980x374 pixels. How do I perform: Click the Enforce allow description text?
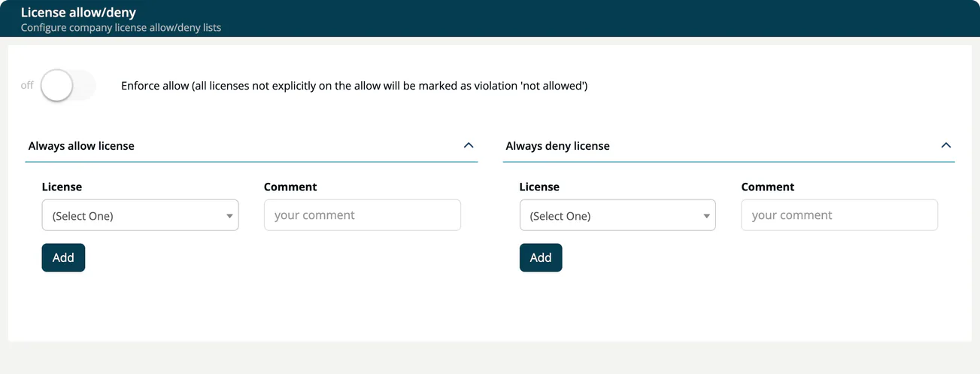pos(354,86)
